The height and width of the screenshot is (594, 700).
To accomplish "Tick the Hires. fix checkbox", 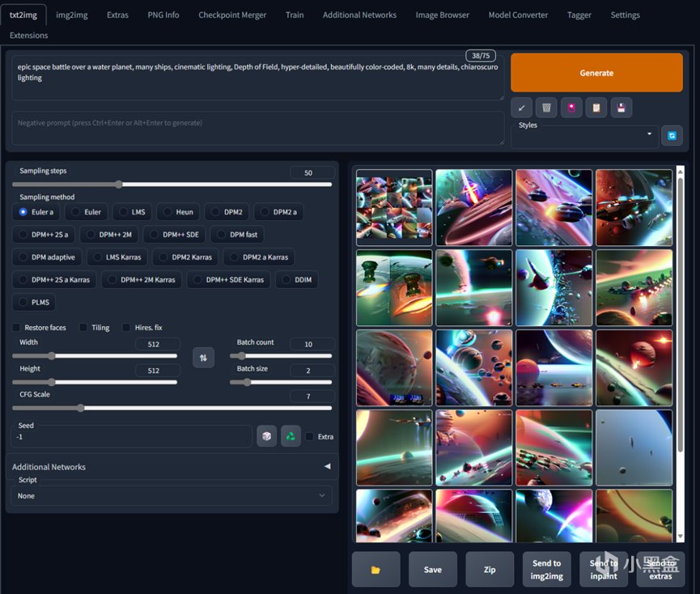I will click(127, 328).
